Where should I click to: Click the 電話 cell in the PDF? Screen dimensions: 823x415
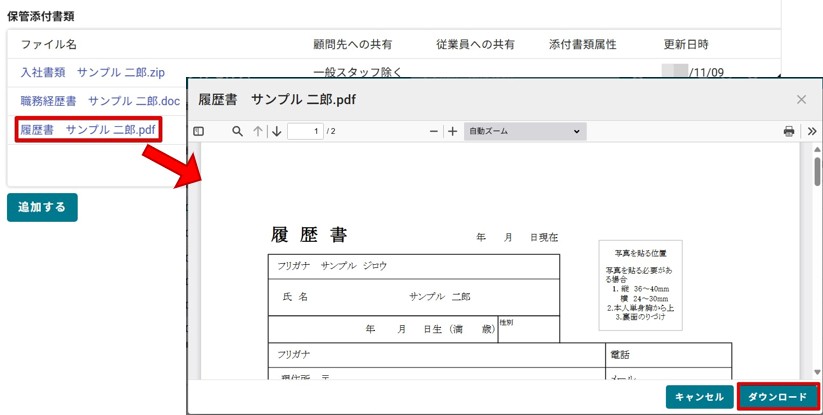click(668, 355)
